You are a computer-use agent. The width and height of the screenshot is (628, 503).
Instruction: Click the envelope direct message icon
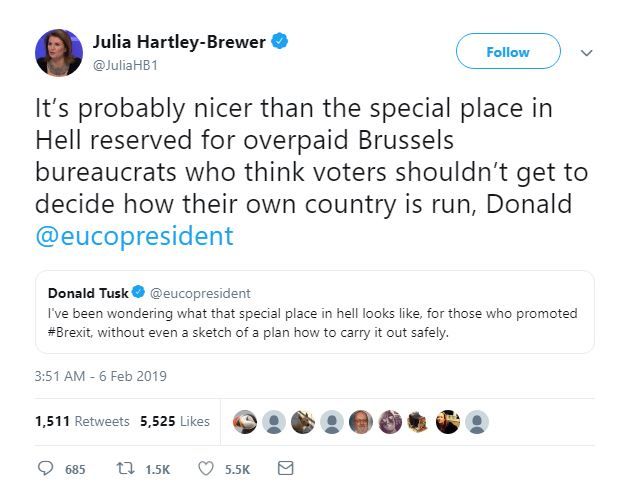[x=286, y=468]
